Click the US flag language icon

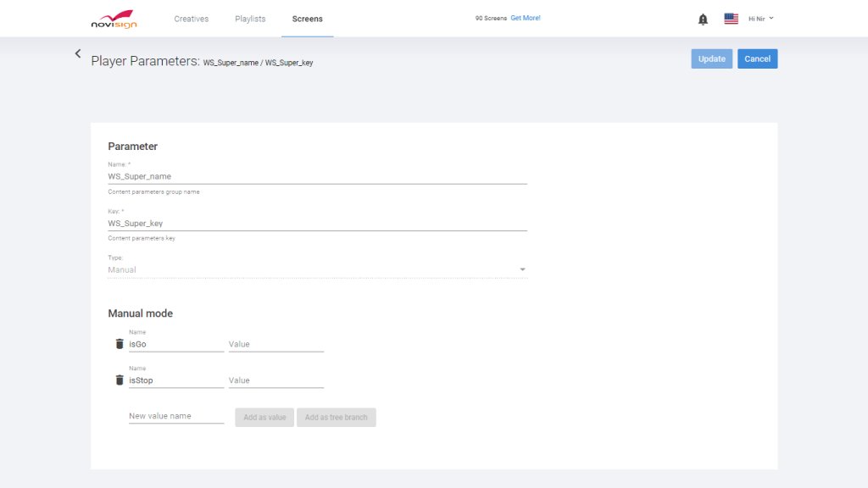click(731, 19)
